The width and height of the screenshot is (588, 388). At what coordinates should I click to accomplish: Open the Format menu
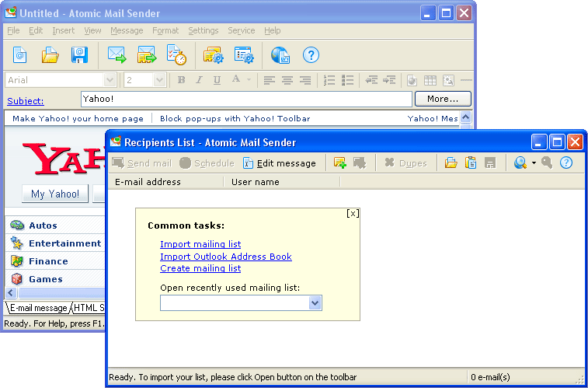(x=165, y=30)
